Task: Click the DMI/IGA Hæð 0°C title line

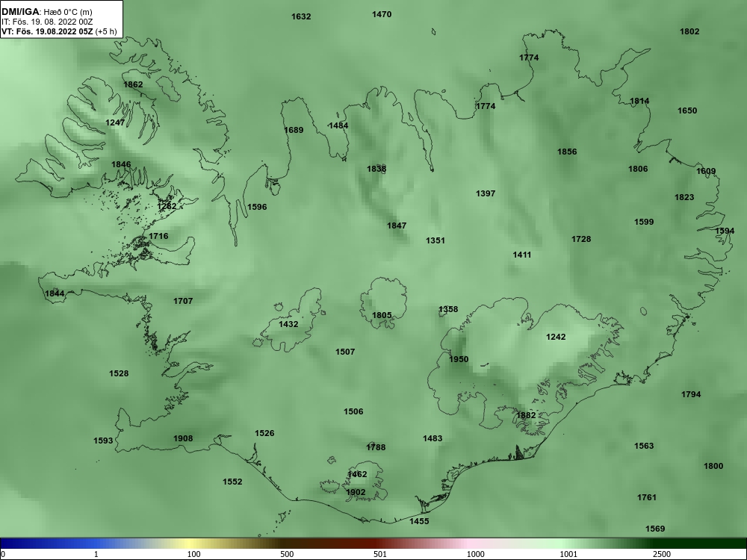Action: pyautogui.click(x=47, y=12)
